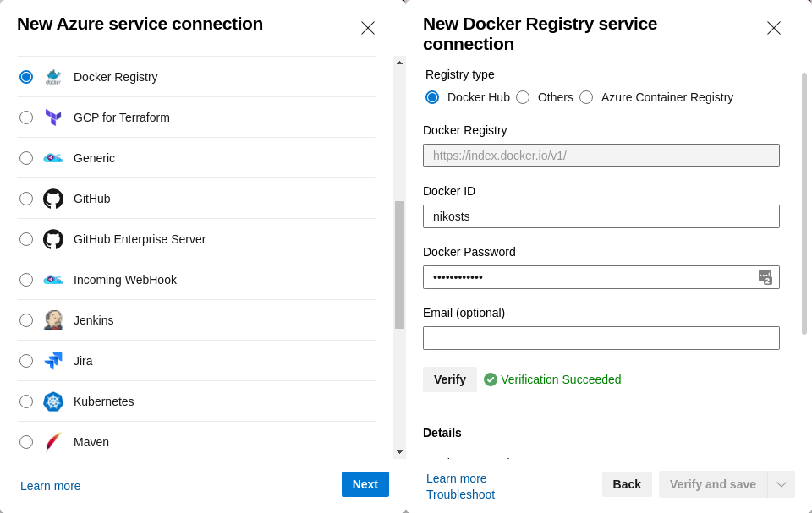The height and width of the screenshot is (513, 812).
Task: Close the New Azure service connection panel
Action: (x=368, y=28)
